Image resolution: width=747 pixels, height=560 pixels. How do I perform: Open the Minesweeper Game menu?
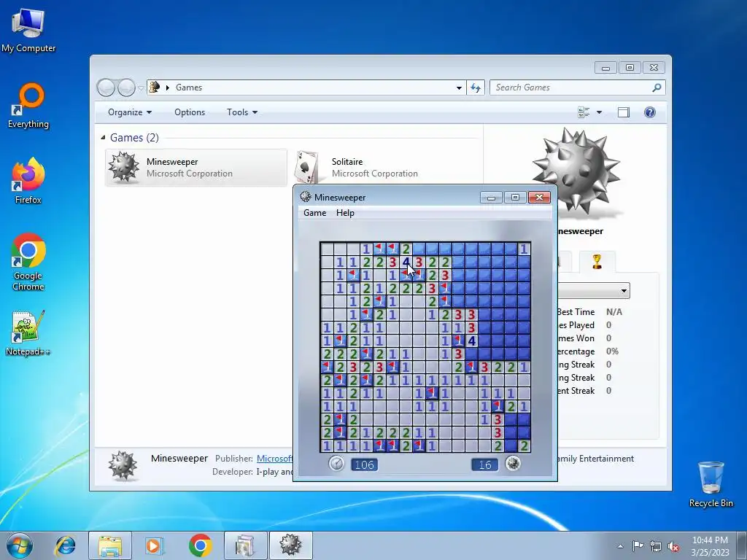[x=315, y=213]
